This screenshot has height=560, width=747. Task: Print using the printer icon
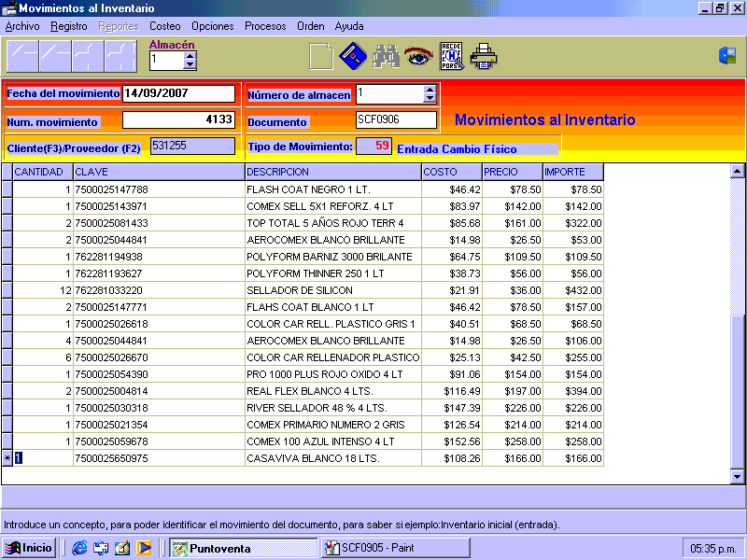pos(484,57)
